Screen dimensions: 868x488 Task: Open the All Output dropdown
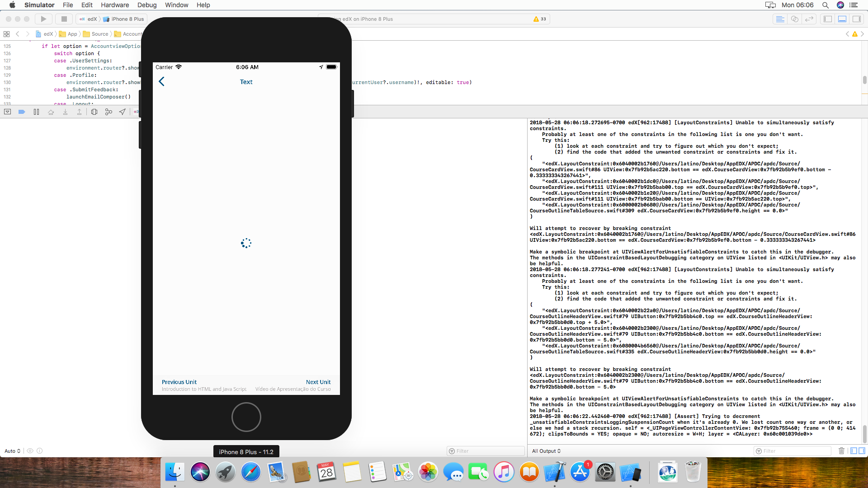coord(546,450)
